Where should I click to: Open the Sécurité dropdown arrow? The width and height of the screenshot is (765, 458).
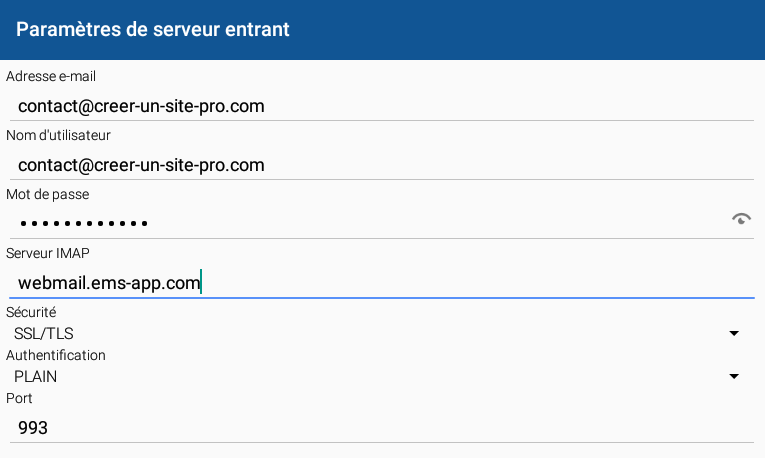pos(734,333)
